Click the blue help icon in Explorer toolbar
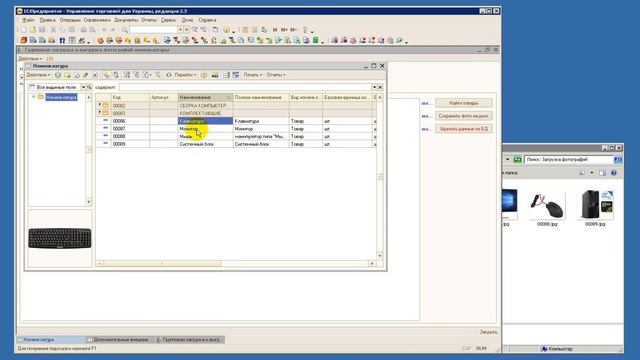 (x=613, y=173)
